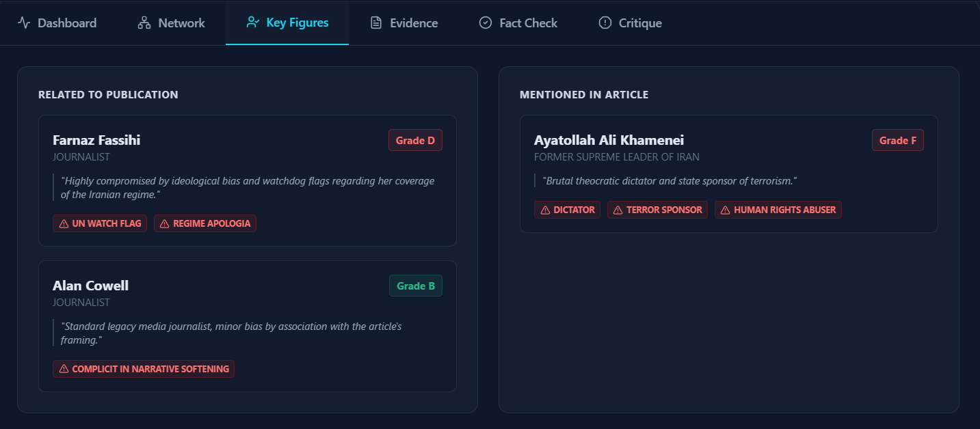980x429 pixels.
Task: Click the RELATED TO PUBLICATION heading
Action: click(108, 95)
